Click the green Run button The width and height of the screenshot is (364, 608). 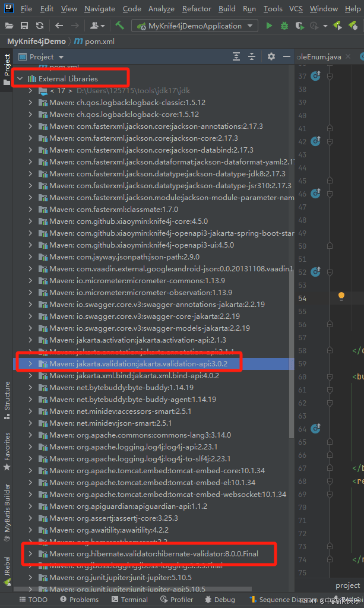269,26
